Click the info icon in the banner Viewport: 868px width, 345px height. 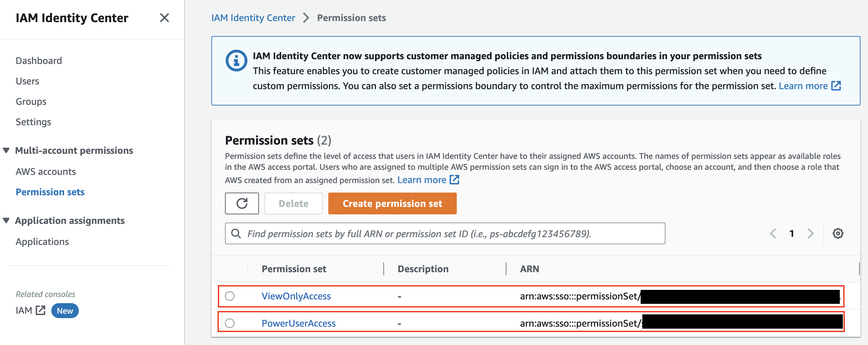(236, 61)
